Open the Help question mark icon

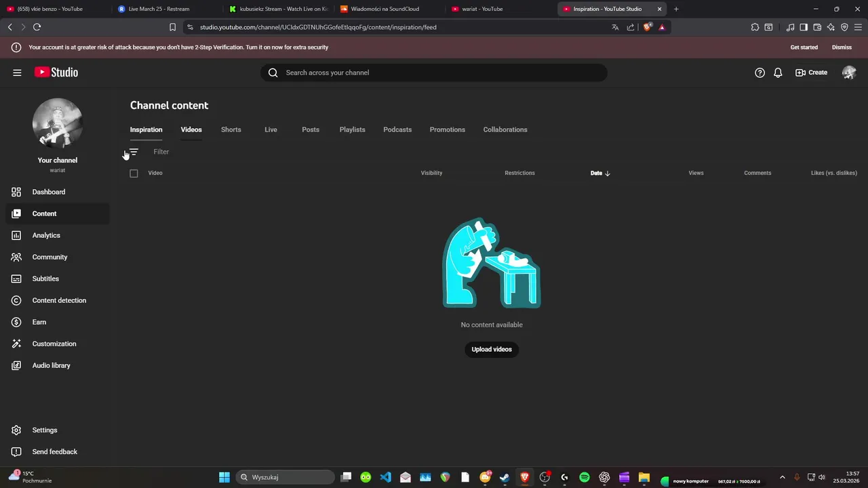point(760,73)
